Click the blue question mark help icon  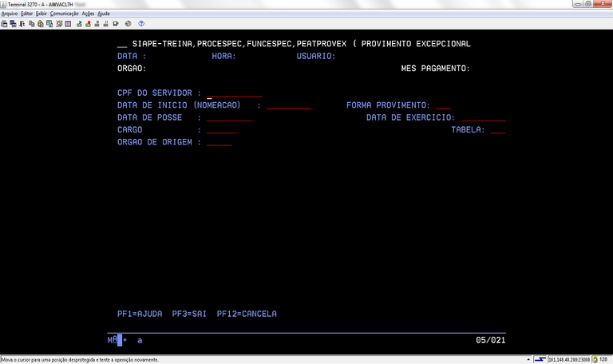141,24
